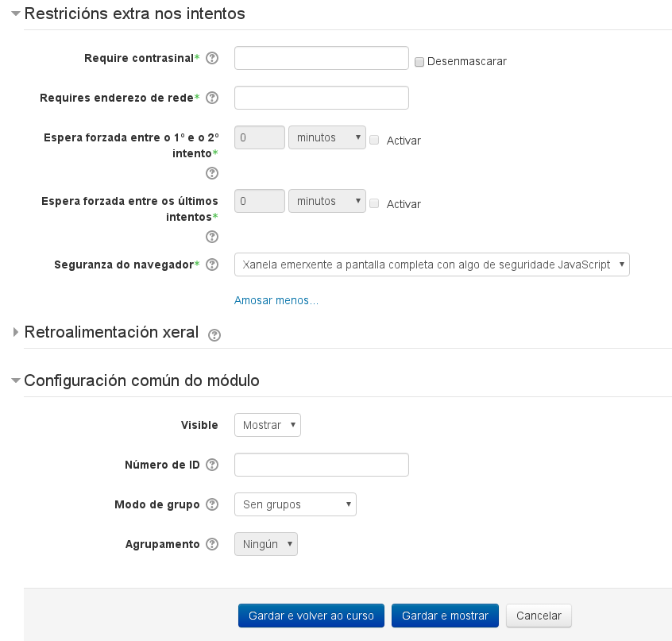
Task: Check the Desenmascarar password checkbox
Action: tap(419, 61)
